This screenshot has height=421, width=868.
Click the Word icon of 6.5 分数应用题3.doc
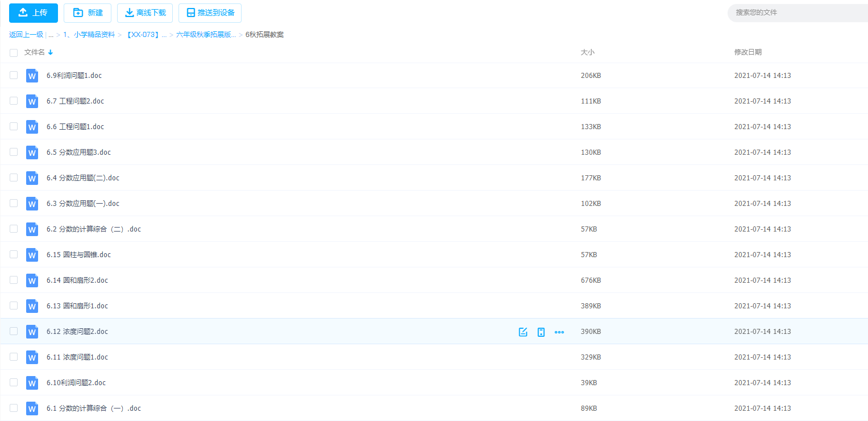[32, 152]
